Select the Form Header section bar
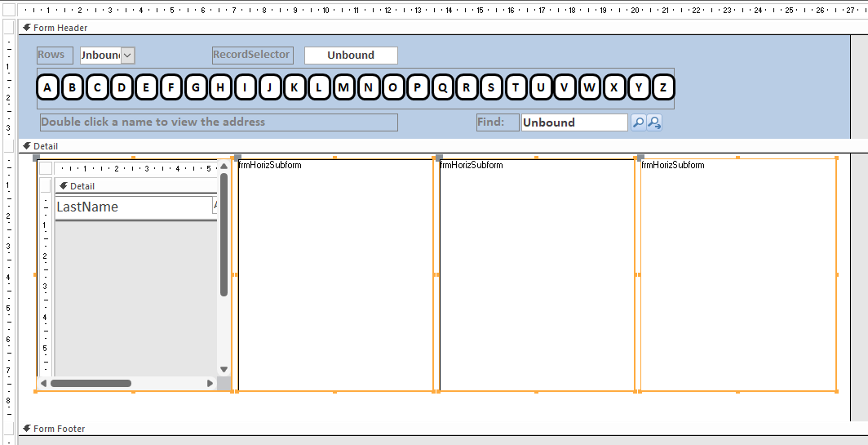868x445 pixels. 434,28
